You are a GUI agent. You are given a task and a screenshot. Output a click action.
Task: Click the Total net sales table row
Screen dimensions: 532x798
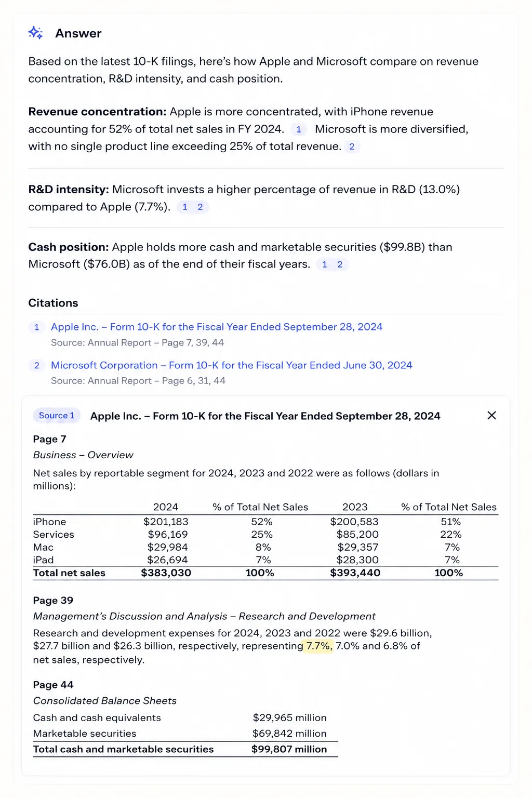coord(265,573)
